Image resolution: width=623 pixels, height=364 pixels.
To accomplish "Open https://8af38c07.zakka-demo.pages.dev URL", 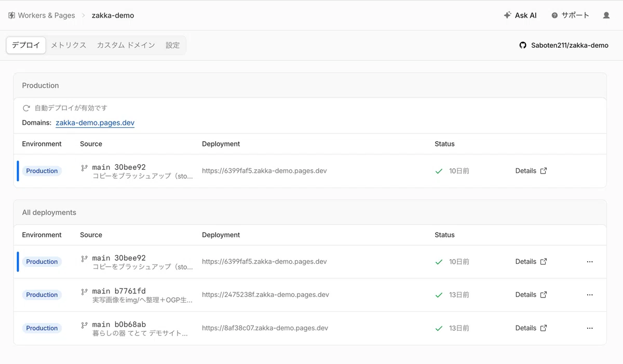I will [x=265, y=328].
